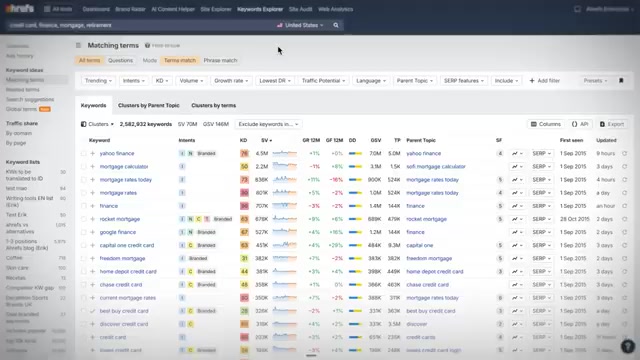Click the Ahrefs logo
This screenshot has width=640, height=360.
20,9
